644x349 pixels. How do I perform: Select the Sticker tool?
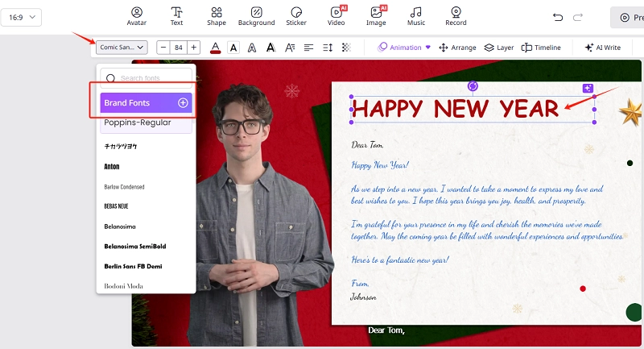[296, 16]
